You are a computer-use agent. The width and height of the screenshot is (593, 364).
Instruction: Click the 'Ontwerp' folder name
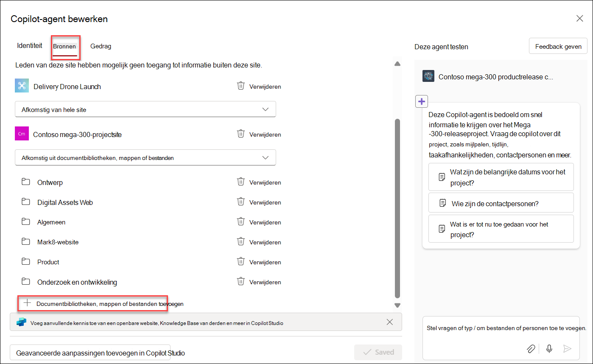(50, 182)
